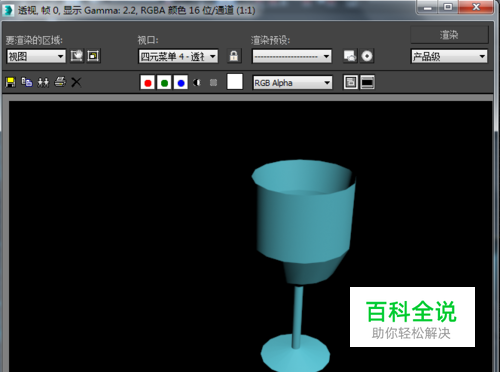This screenshot has height=372, width=500.
Task: Open the Render Setup icon
Action: [x=350, y=56]
